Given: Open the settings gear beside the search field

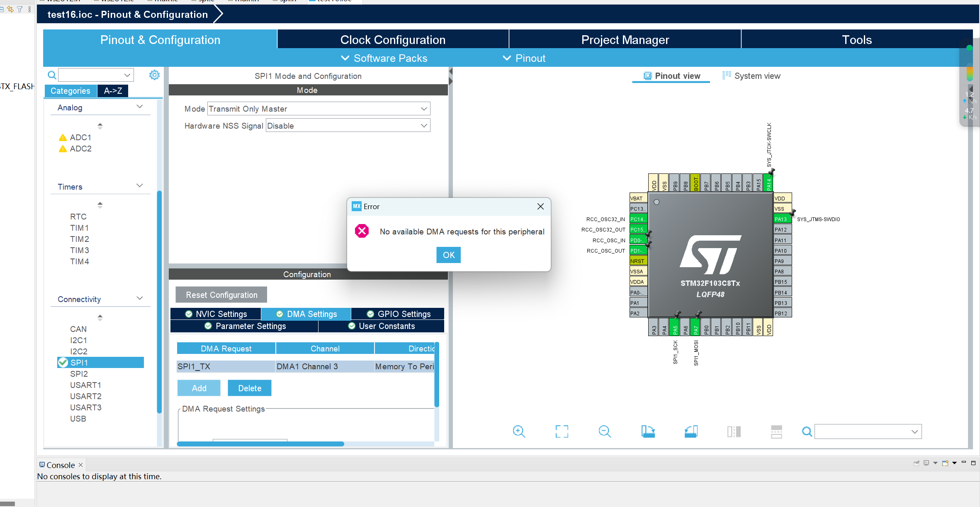Looking at the screenshot, I should click(x=154, y=75).
